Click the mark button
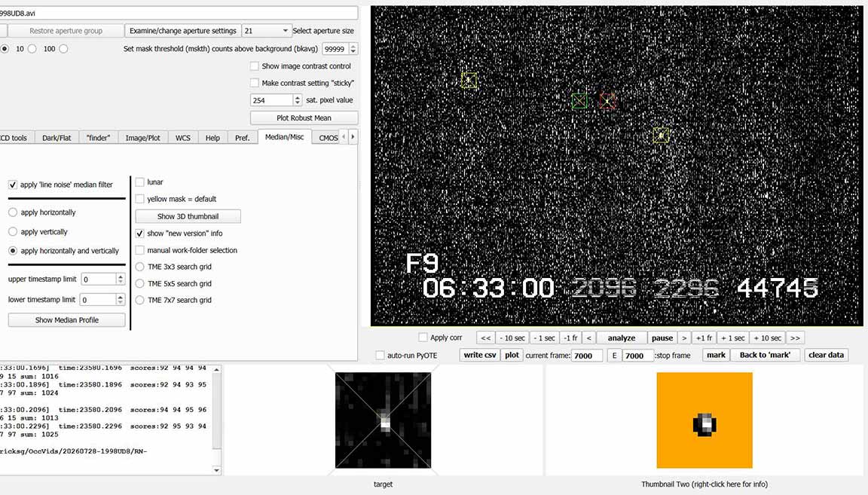The width and height of the screenshot is (868, 495). [x=716, y=355]
